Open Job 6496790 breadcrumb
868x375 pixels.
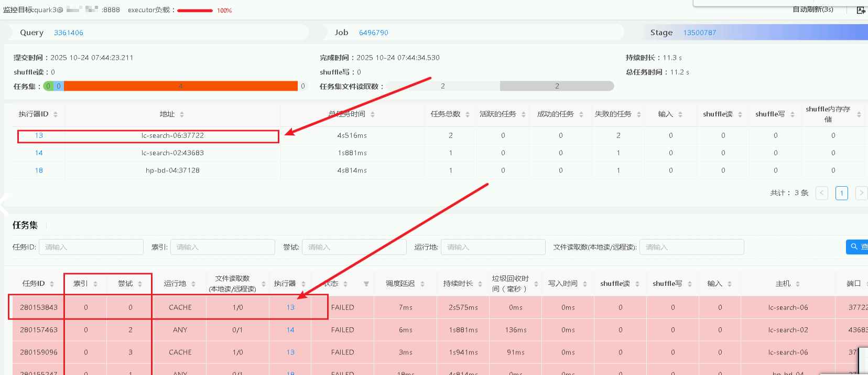(373, 33)
